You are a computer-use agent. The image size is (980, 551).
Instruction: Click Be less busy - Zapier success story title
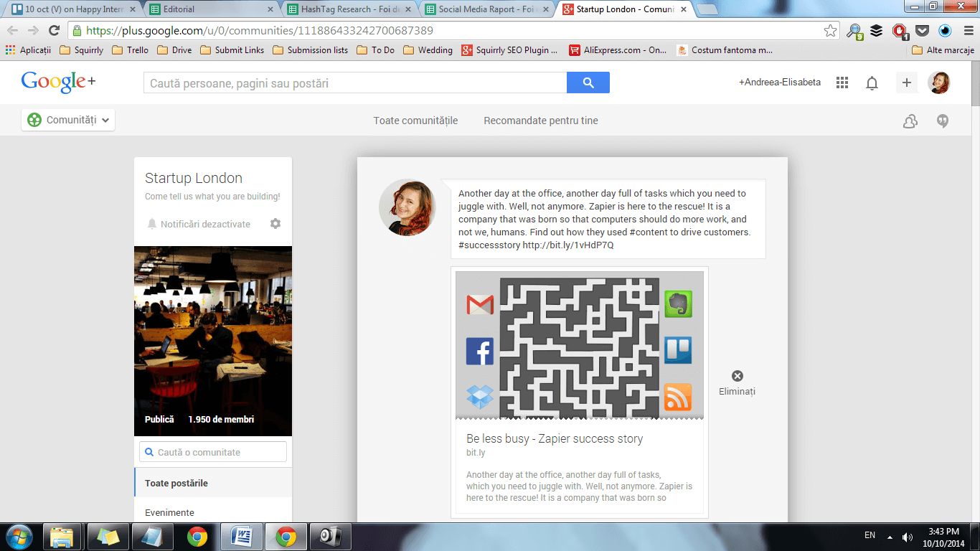point(555,438)
